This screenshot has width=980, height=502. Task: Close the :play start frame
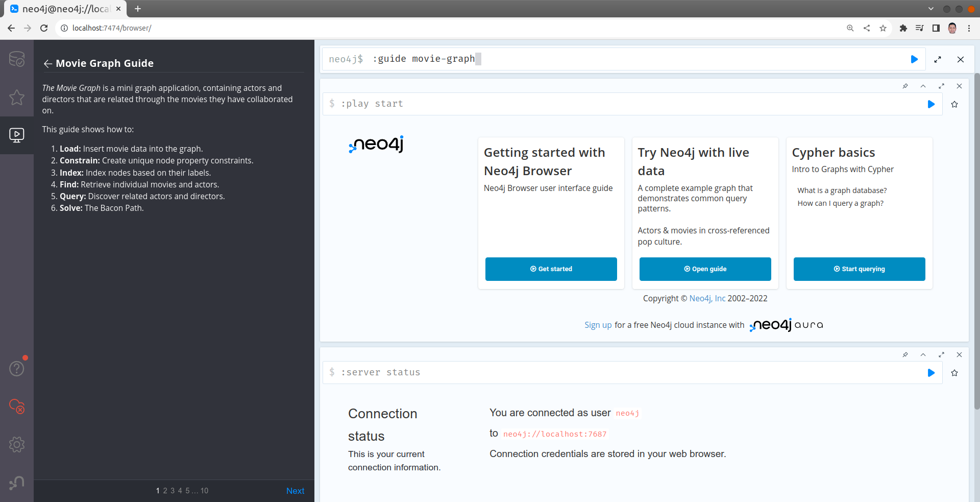point(959,86)
